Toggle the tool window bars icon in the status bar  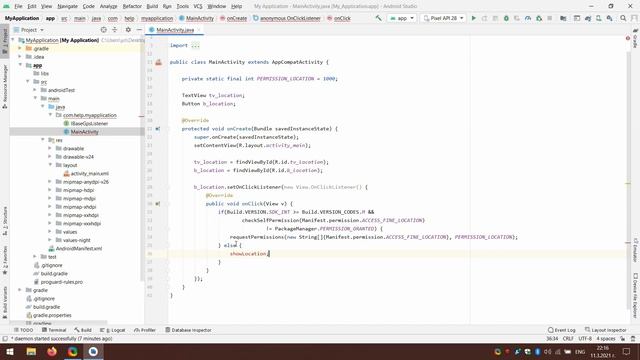coord(5,338)
